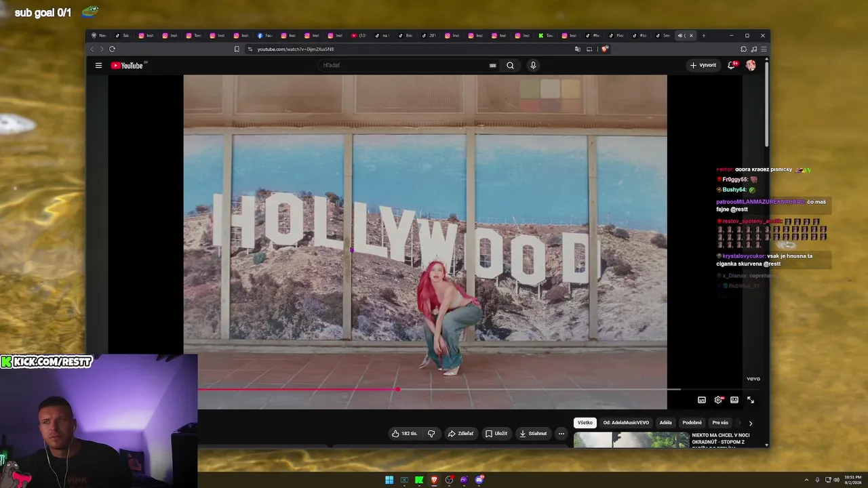868x488 pixels.
Task: Switch to the first TikTok 'Tak' tab
Action: 122,35
